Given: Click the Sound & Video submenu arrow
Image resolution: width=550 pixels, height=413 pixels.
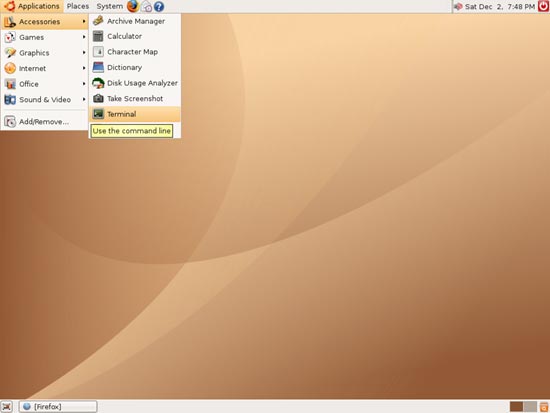Looking at the screenshot, I should (x=84, y=99).
